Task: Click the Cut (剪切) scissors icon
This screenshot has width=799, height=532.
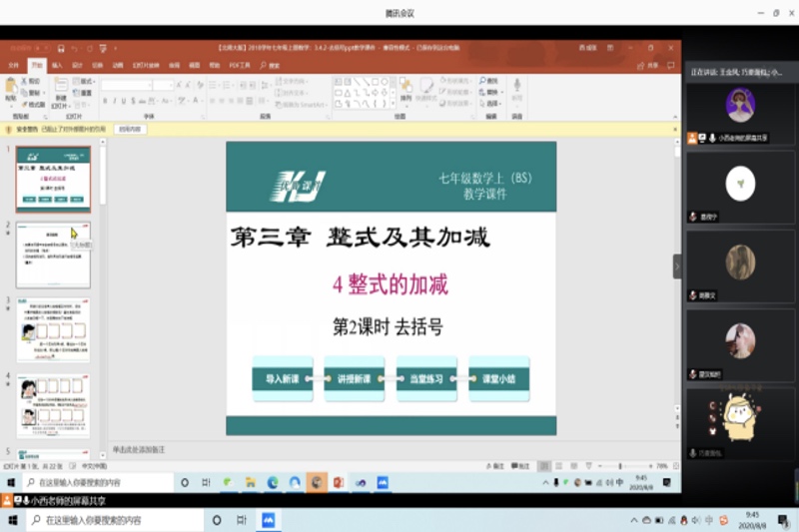Action: (24, 81)
